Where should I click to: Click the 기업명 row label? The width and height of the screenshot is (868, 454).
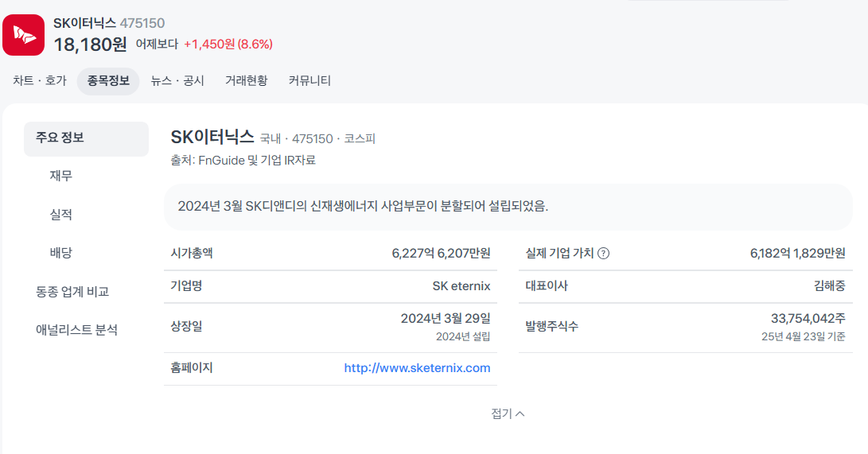pos(186,286)
